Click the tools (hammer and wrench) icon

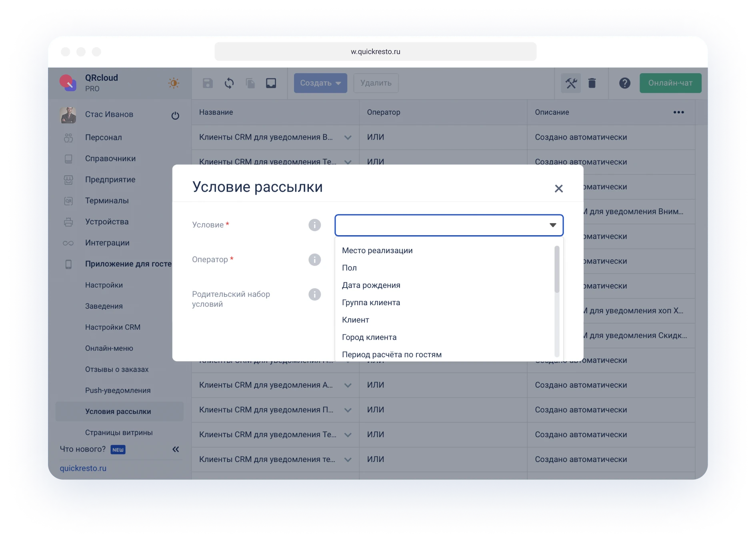(x=571, y=83)
